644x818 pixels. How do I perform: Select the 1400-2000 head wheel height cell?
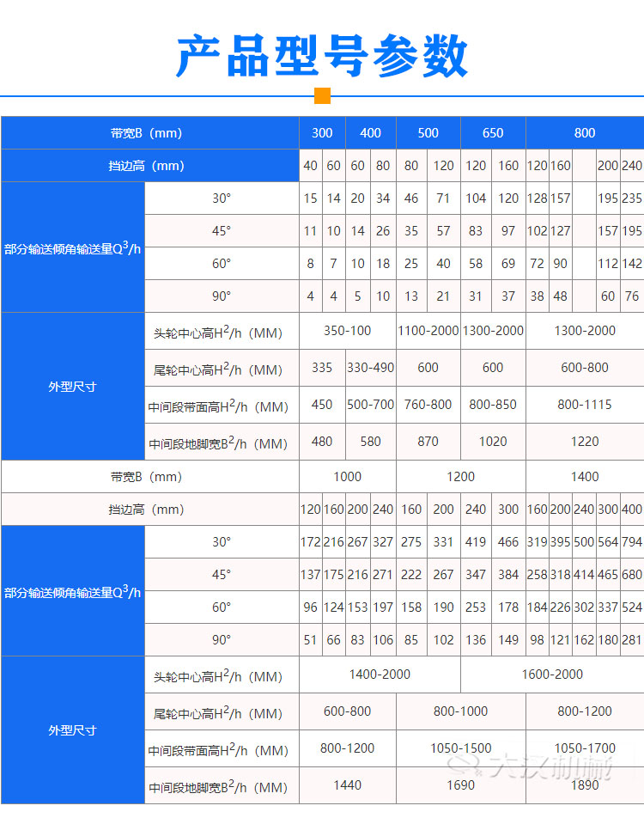coord(380,675)
